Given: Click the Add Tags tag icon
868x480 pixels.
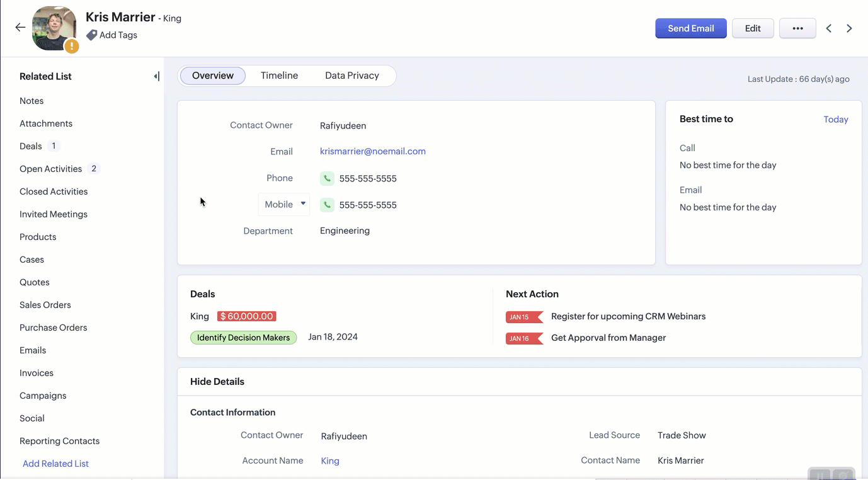Looking at the screenshot, I should click(92, 35).
